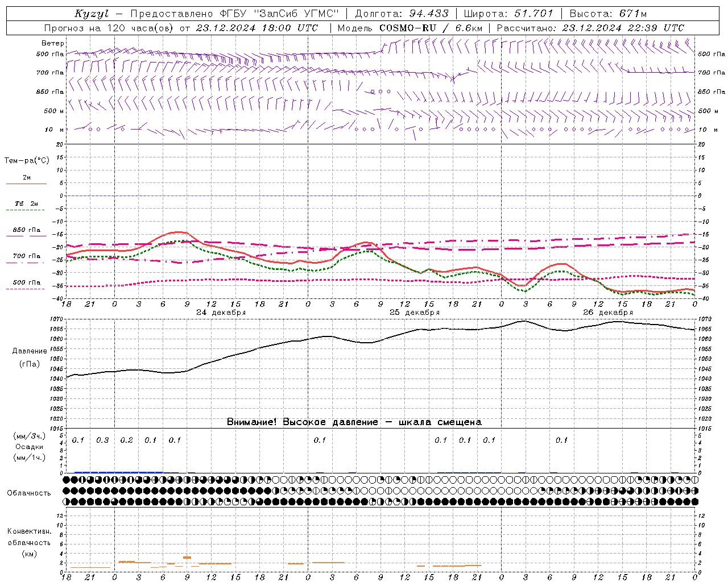Click the (мм/3ч.) precipitation unit label
728x582 pixels.
[30, 436]
